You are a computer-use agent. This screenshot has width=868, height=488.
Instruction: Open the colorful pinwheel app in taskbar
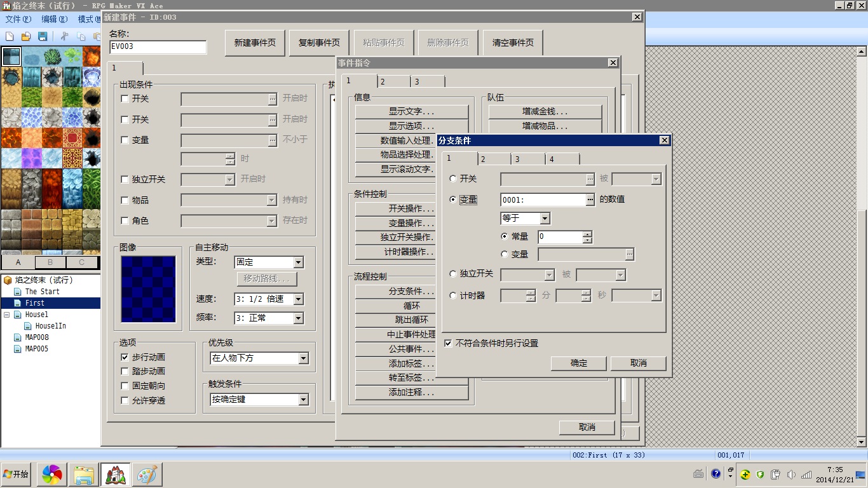[51, 474]
